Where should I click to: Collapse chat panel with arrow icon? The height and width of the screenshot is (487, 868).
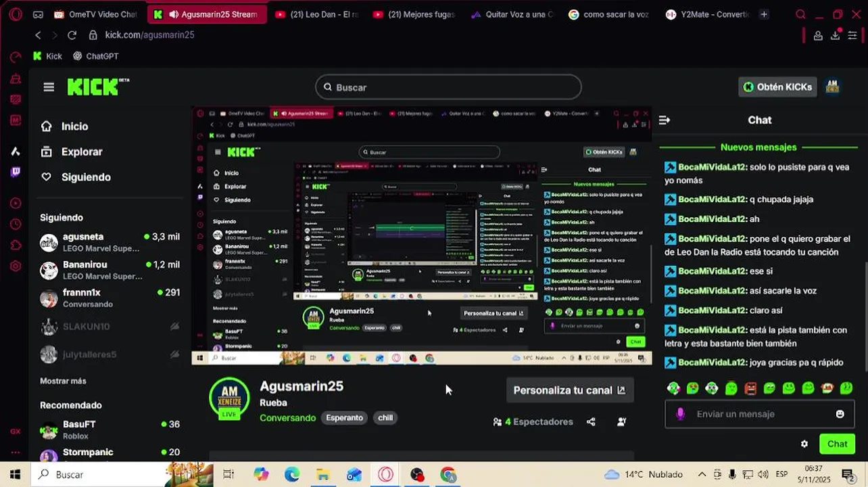tap(665, 120)
